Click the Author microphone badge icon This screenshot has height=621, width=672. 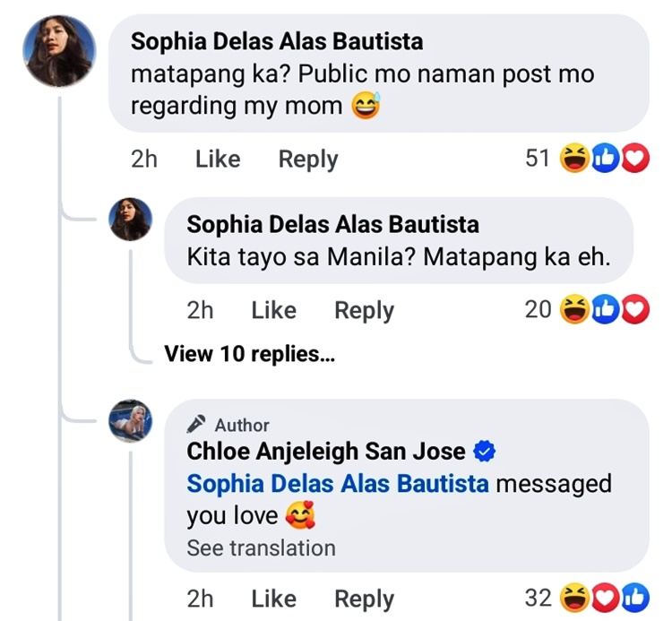coord(198,425)
